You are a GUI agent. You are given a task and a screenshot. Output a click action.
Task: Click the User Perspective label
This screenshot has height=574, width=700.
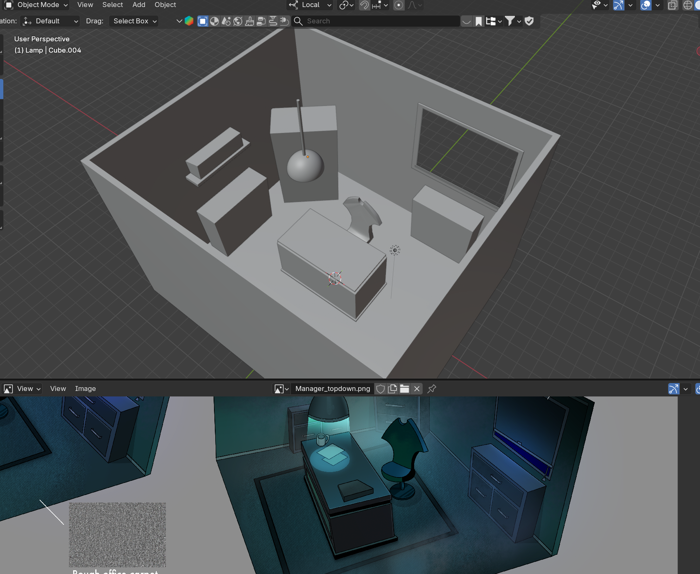42,39
